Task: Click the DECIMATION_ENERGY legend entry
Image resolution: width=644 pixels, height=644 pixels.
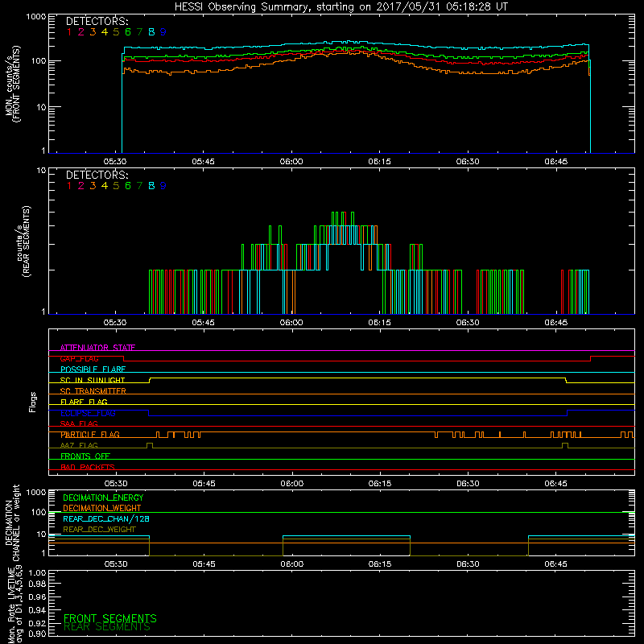Action: [x=103, y=497]
